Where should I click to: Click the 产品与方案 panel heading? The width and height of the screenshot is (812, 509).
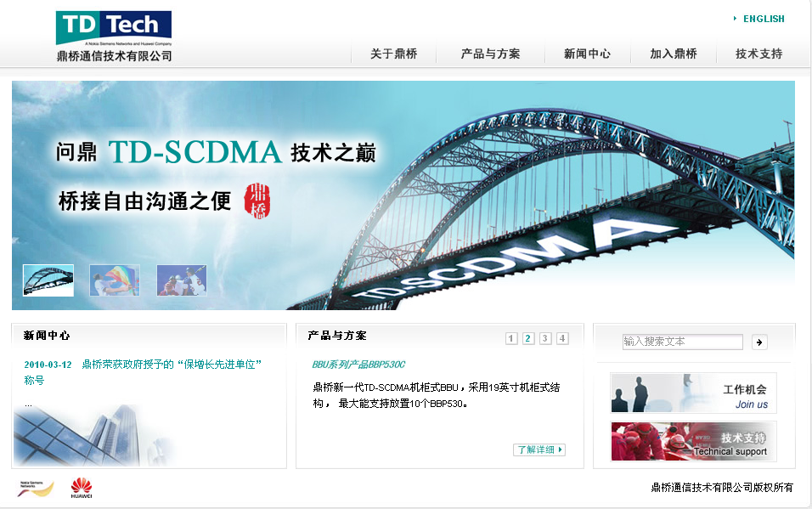tap(337, 336)
